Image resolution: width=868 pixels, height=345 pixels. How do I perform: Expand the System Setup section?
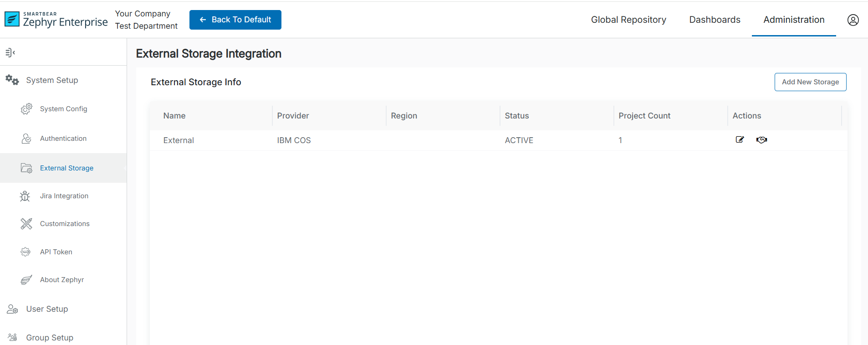click(x=52, y=80)
